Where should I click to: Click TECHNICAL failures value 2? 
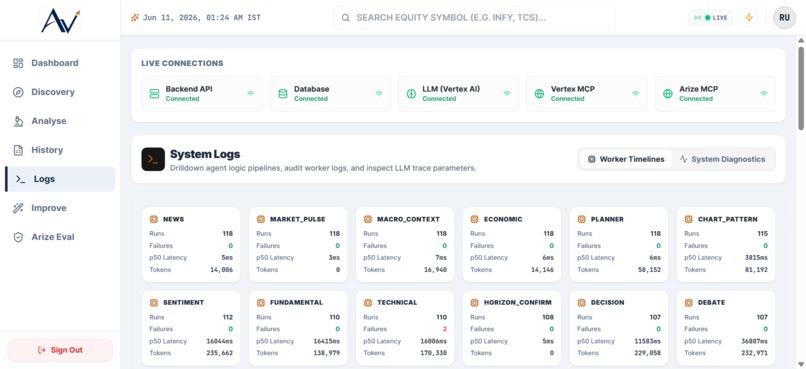(x=445, y=329)
